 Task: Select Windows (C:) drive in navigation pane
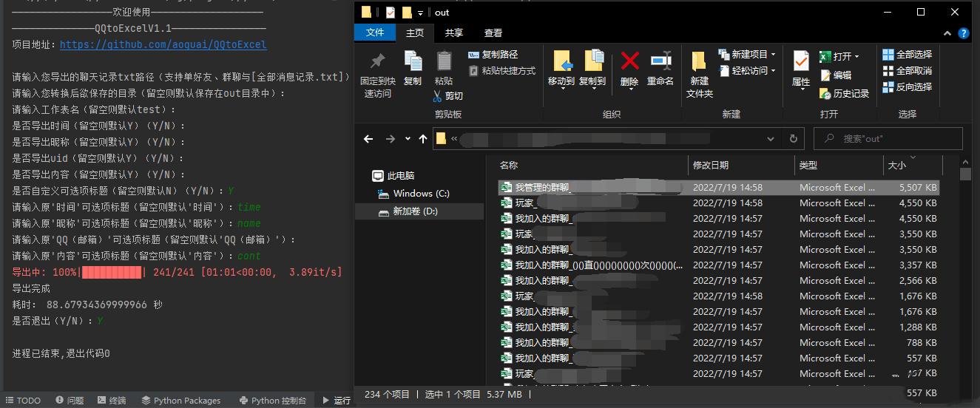413,194
